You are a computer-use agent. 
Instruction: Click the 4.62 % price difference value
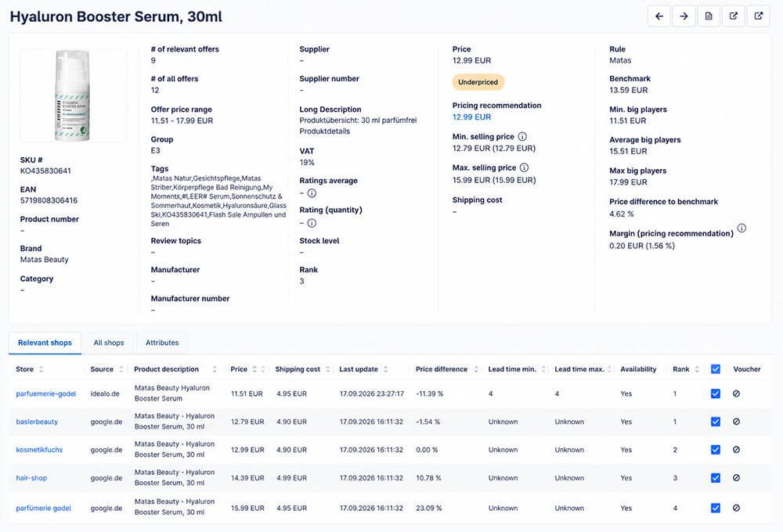(x=622, y=214)
